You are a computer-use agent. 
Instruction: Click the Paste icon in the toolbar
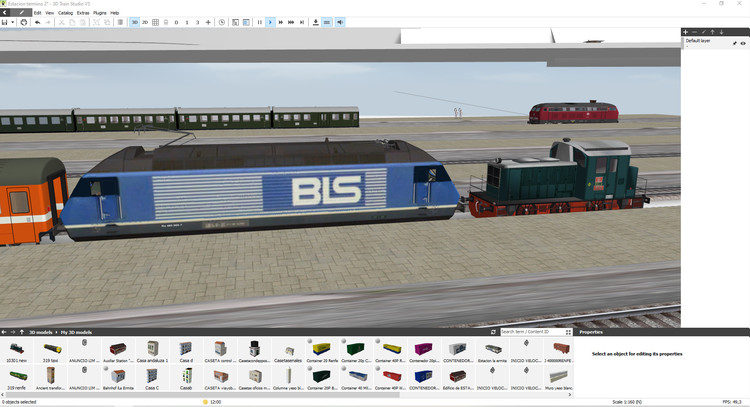83,22
